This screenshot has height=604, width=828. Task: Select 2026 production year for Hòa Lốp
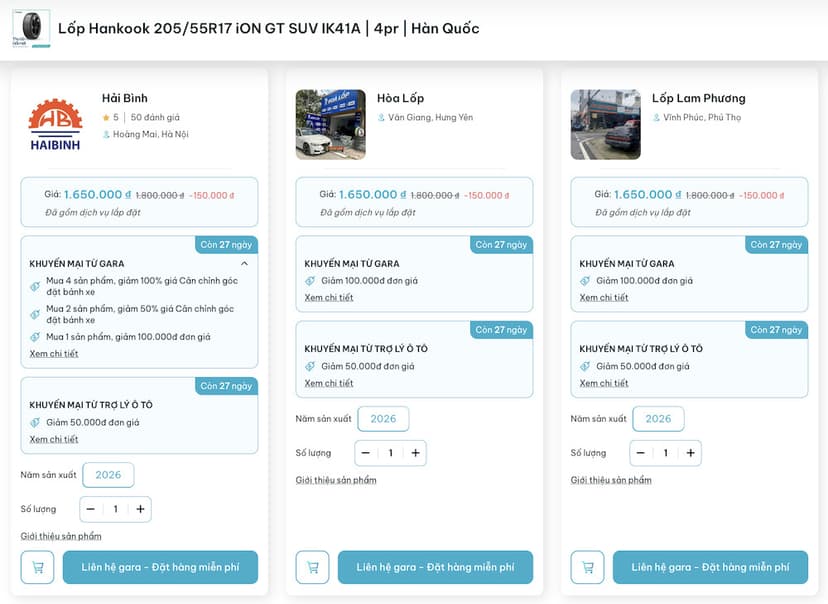tap(383, 419)
